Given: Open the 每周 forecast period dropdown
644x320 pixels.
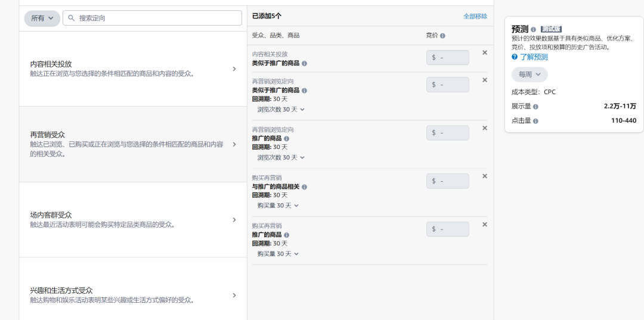Looking at the screenshot, I should tap(530, 74).
